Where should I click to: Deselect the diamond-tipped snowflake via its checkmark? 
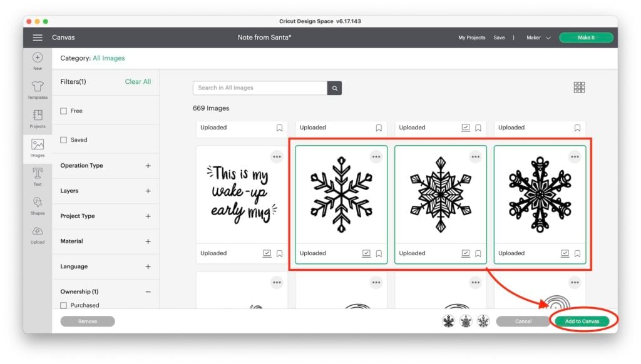pyautogui.click(x=466, y=253)
